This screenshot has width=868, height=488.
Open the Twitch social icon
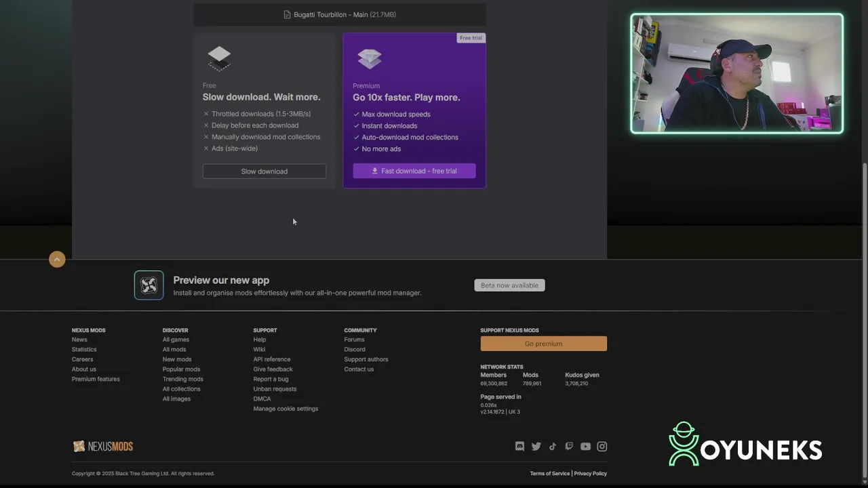pos(569,446)
